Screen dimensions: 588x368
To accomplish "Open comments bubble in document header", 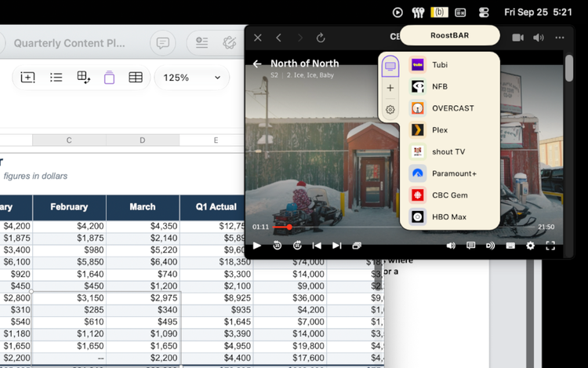I will [x=163, y=43].
